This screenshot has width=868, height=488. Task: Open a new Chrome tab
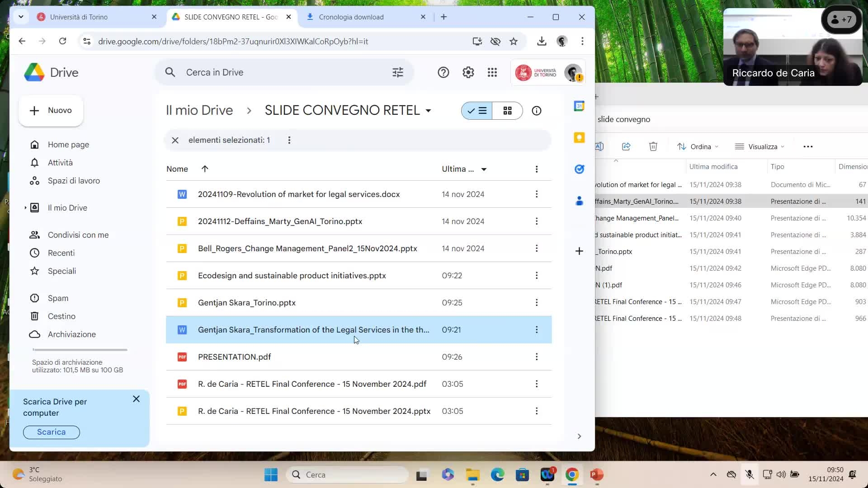pyautogui.click(x=443, y=17)
